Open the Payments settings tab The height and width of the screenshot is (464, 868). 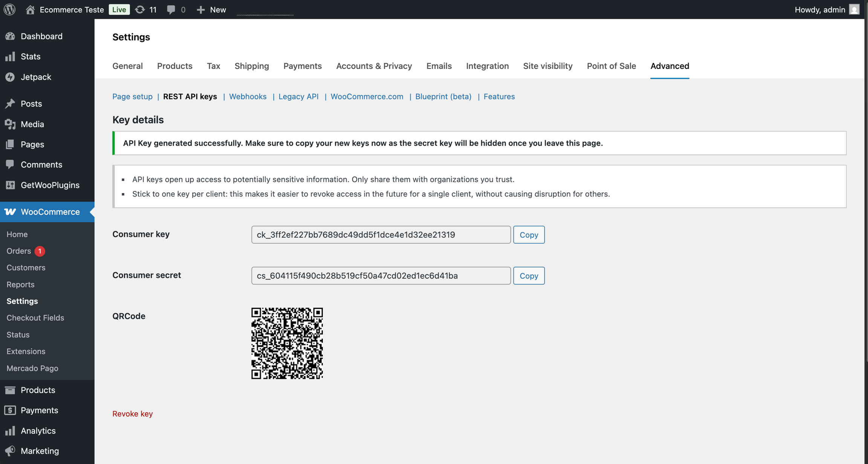click(x=303, y=66)
